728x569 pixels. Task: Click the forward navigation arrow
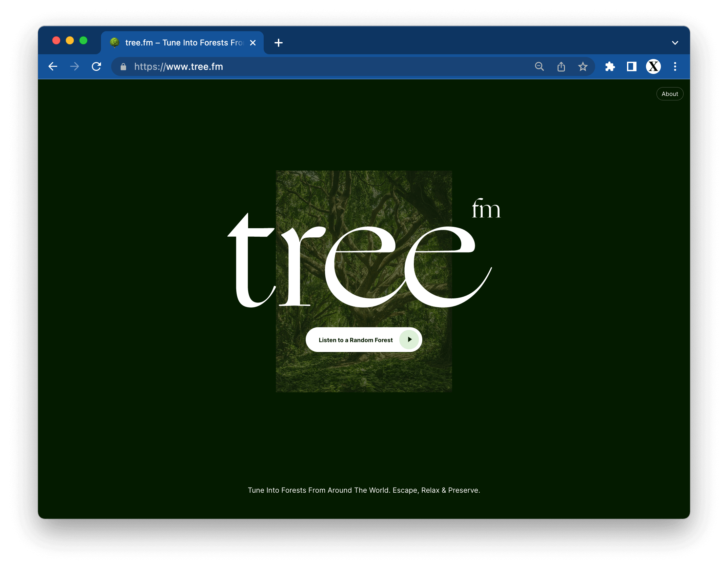tap(75, 66)
